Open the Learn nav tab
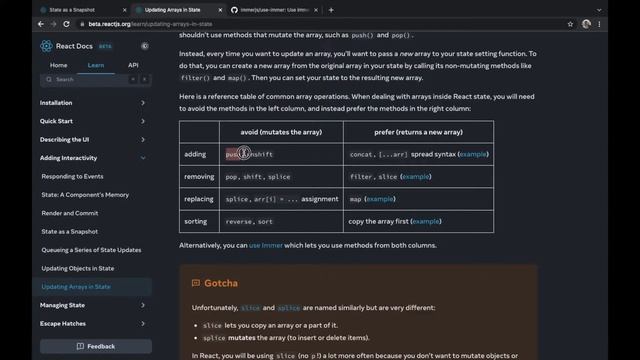 [96, 65]
